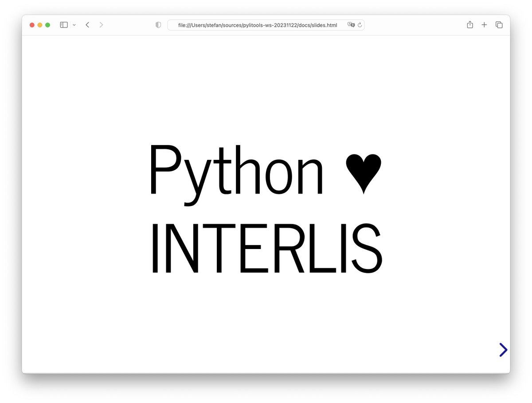Click the address bar with slides.html URL

click(x=266, y=25)
